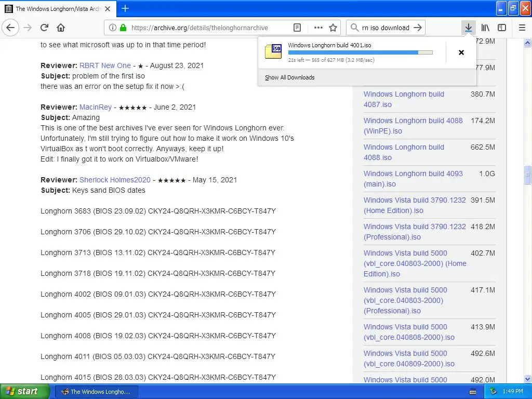Download Windows Longhorn build 4087.iso
The width and height of the screenshot is (532, 399).
click(404, 99)
